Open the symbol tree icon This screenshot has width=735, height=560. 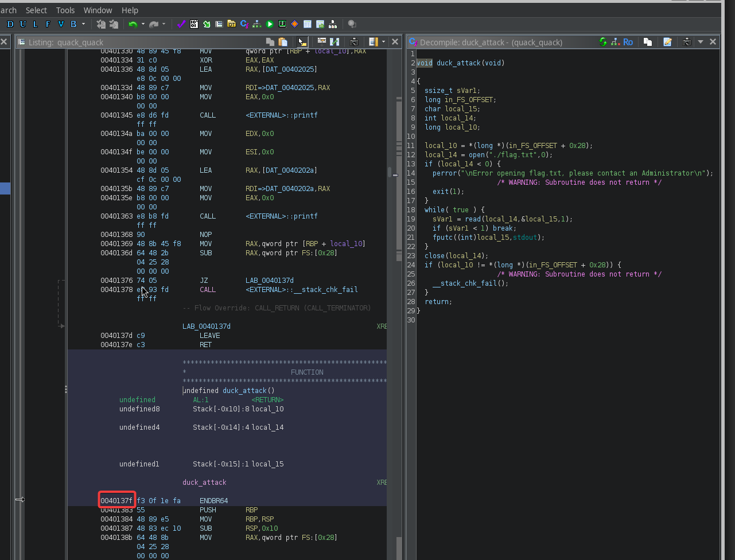point(333,24)
